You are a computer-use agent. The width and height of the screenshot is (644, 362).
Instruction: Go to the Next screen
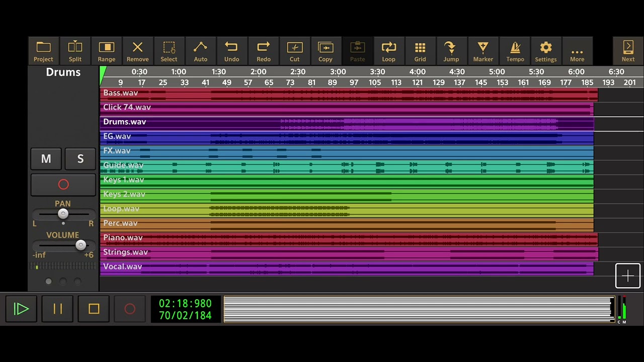pos(628,51)
